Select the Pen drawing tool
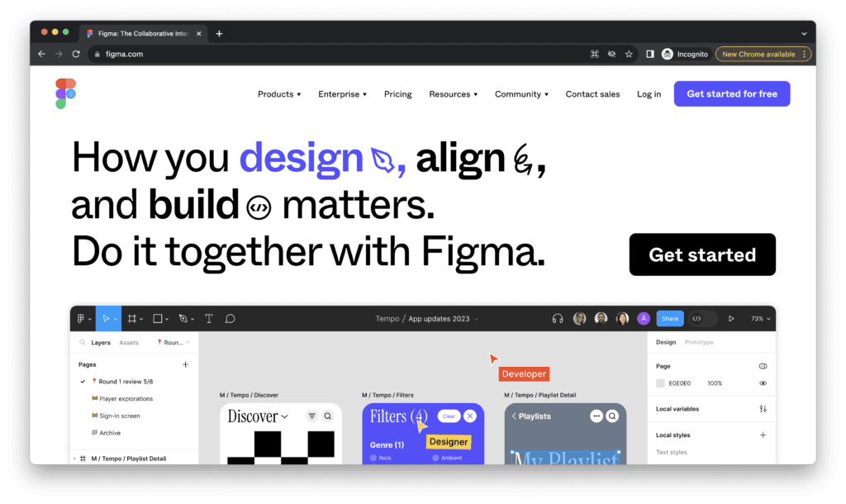 [x=182, y=318]
